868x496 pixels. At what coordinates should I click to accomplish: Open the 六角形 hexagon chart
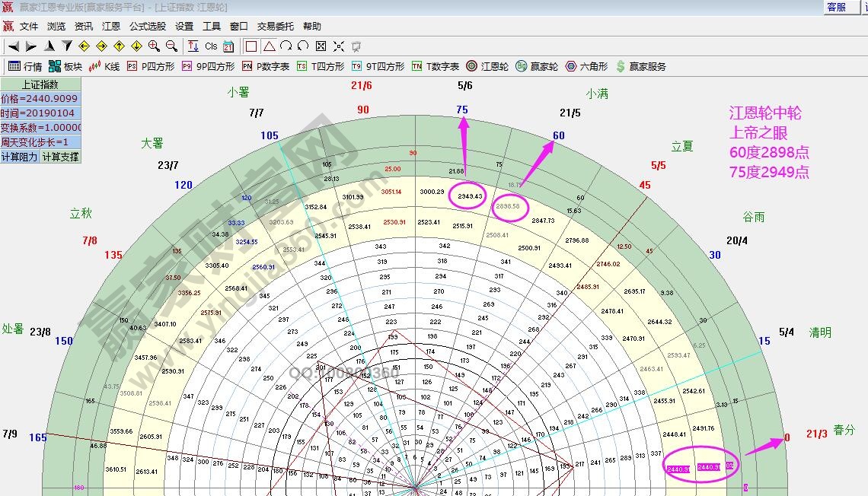click(x=586, y=66)
